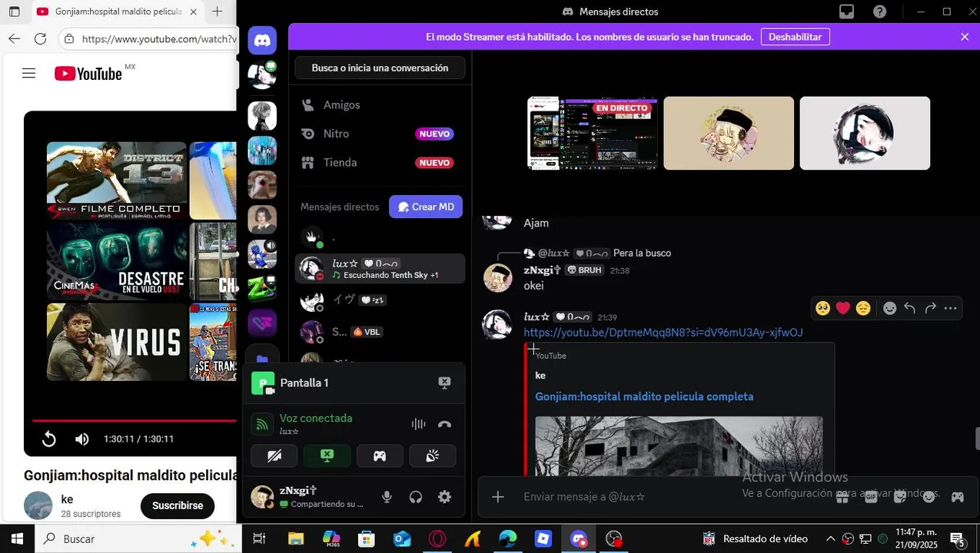The image size is (980, 553).
Task: Click the Crear MD button
Action: pos(426,207)
